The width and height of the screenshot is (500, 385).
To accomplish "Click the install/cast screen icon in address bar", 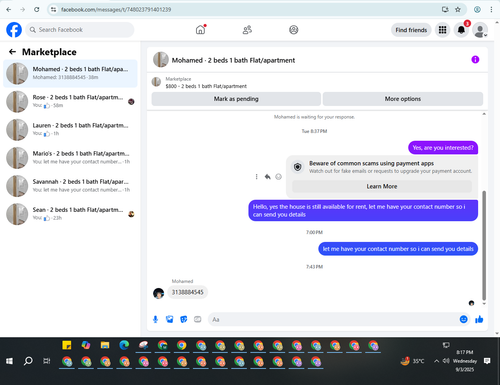I will [x=445, y=10].
